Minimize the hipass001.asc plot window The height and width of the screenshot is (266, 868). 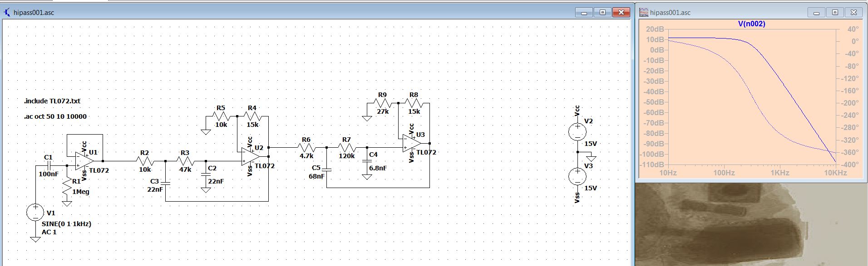(x=816, y=13)
